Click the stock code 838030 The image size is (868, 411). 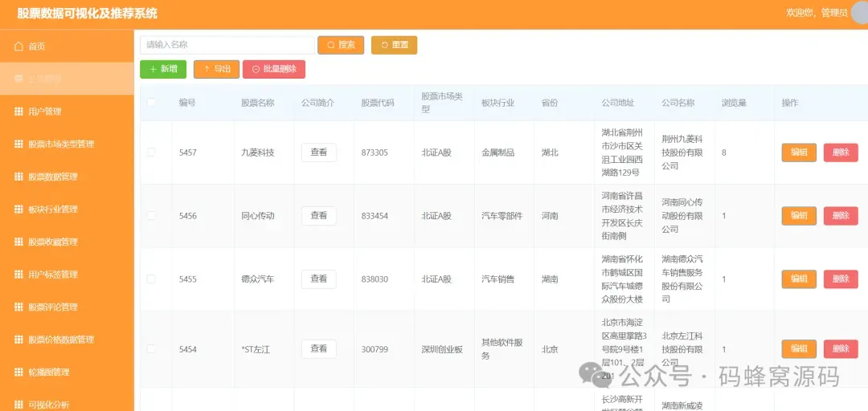coord(375,279)
